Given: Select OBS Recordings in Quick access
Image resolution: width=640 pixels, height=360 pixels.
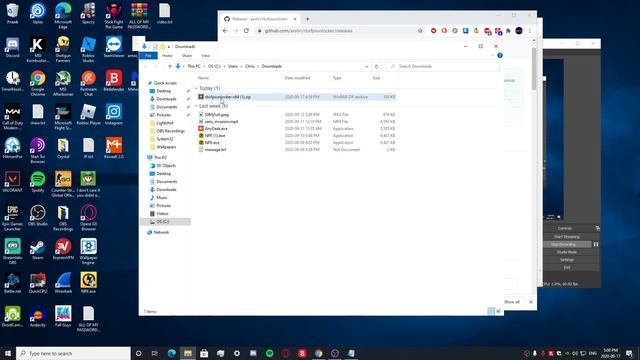Looking at the screenshot, I should pos(170,131).
